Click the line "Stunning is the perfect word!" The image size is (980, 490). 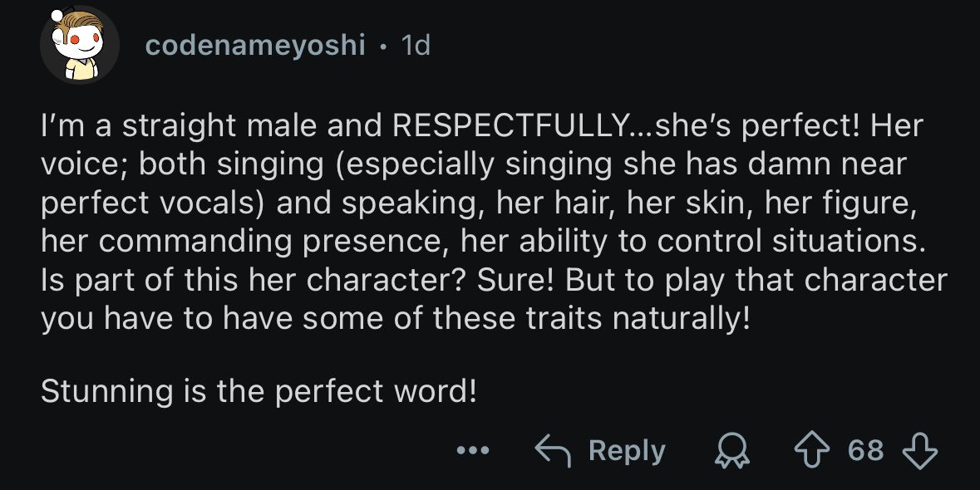[259, 390]
